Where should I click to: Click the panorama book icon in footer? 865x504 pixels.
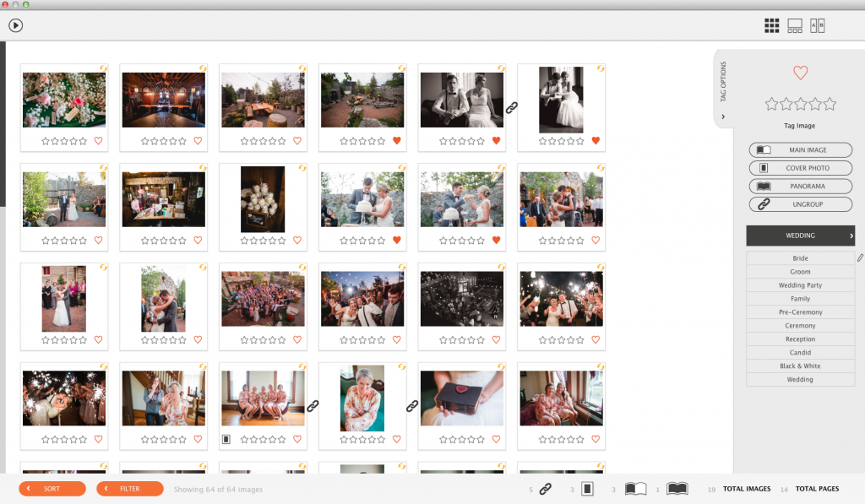click(x=677, y=489)
